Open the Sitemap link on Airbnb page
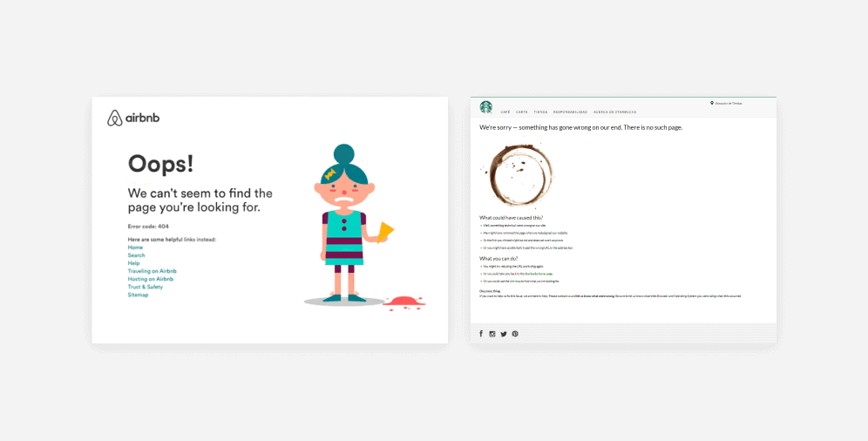Screen dimensions: 868x441 138,295
